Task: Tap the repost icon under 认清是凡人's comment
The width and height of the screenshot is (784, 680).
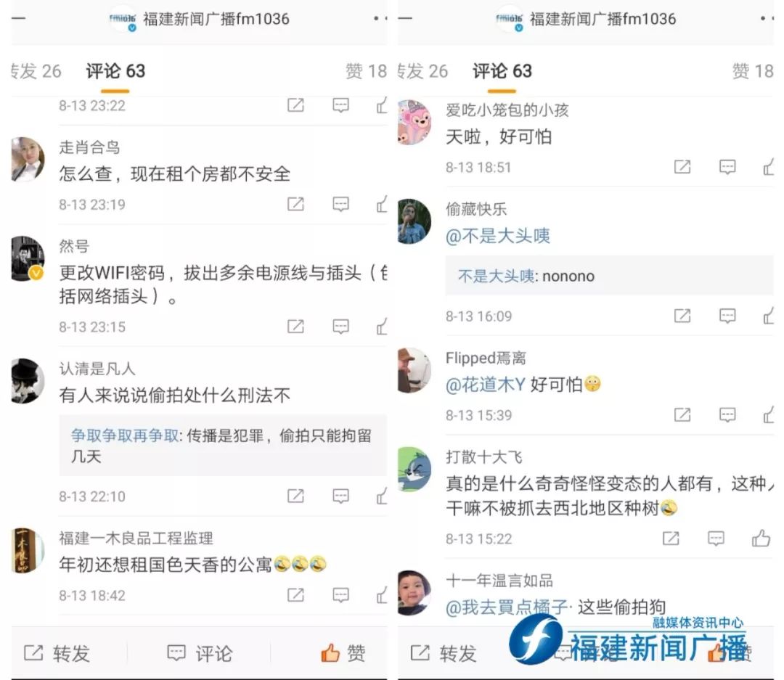Action: tap(295, 496)
